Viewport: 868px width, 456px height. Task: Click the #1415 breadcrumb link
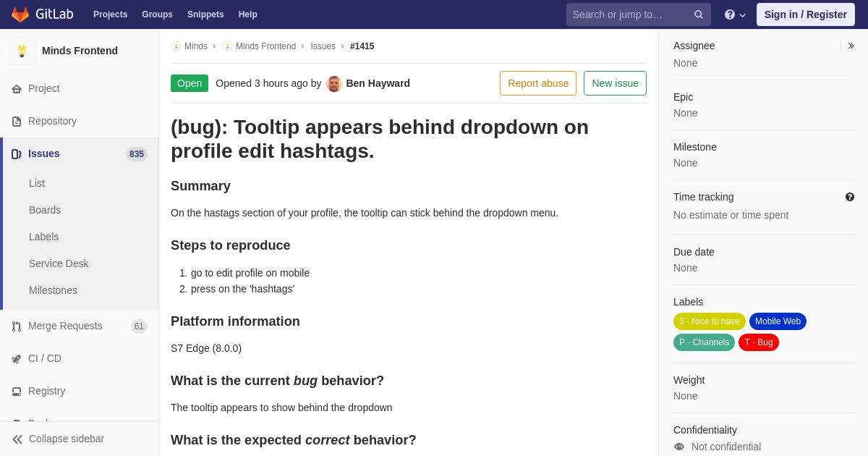point(362,46)
